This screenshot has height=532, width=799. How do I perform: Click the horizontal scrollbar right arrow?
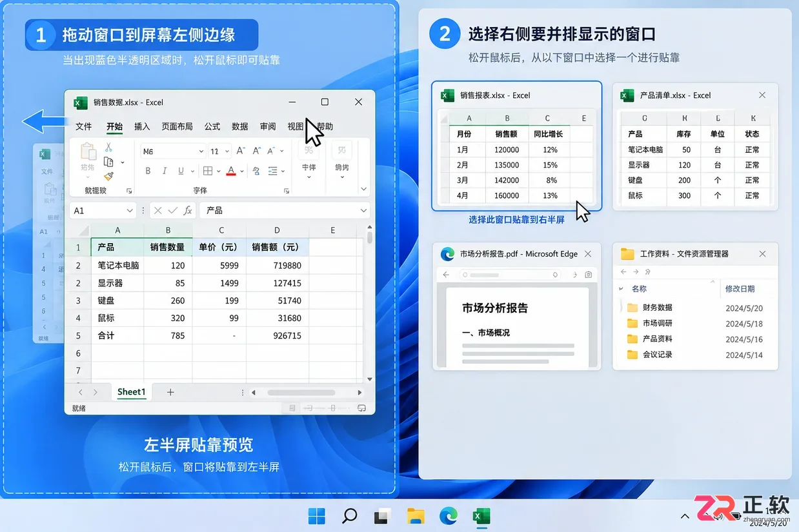coord(359,392)
